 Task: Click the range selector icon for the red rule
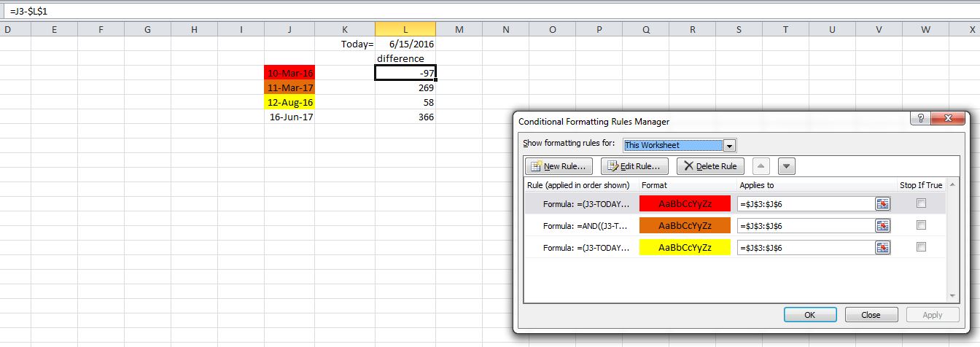pos(883,204)
